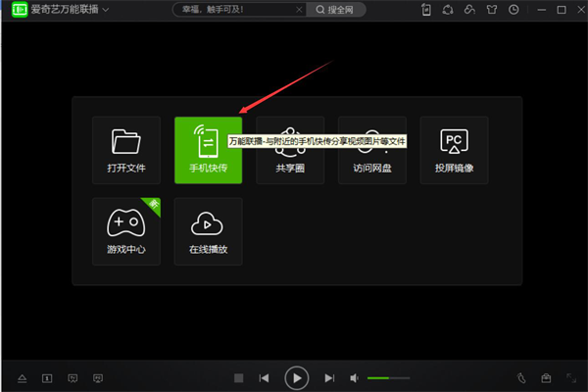Click the play button
The image size is (588, 392).
(x=297, y=378)
